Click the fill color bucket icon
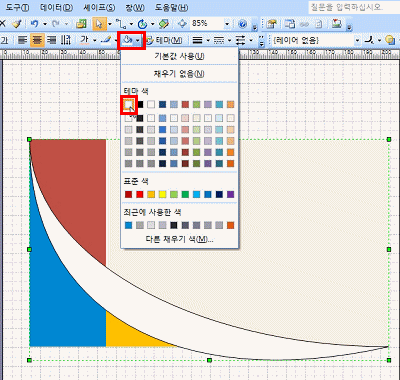 [x=127, y=40]
